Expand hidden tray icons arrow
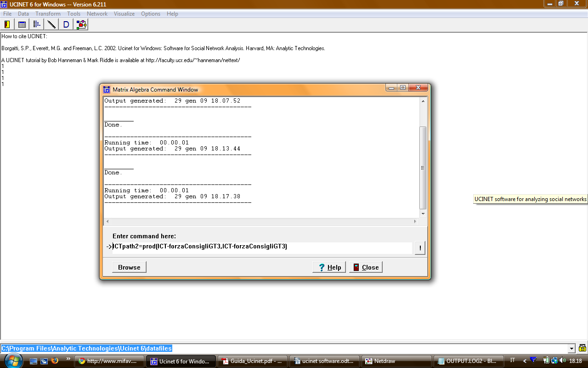The width and height of the screenshot is (588, 368). pyautogui.click(x=525, y=361)
